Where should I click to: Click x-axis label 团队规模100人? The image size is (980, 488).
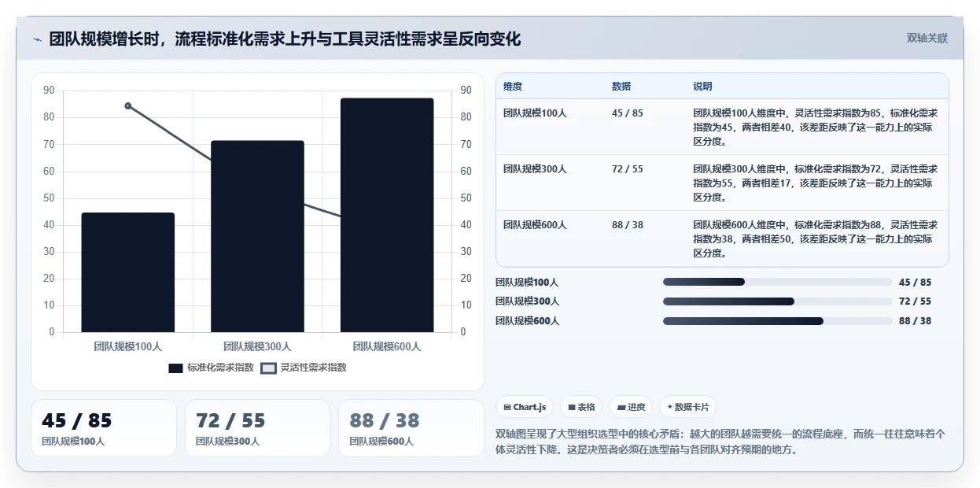[128, 346]
